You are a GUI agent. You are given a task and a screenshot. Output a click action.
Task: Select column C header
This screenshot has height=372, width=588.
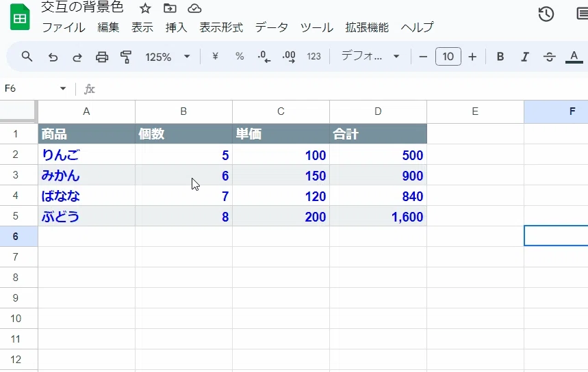click(281, 111)
